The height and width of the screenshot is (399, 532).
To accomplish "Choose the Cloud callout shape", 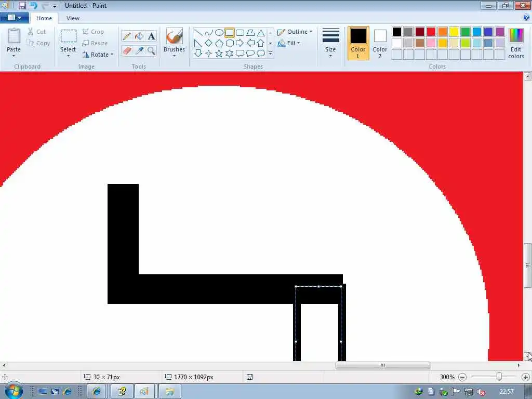I will click(x=261, y=54).
